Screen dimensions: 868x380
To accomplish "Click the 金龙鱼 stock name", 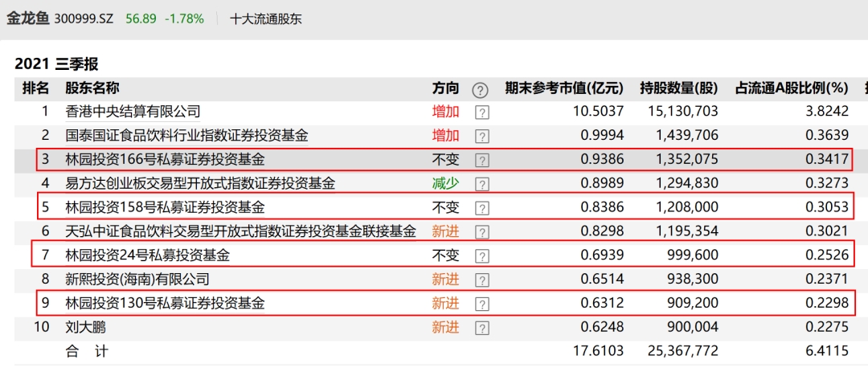I will point(27,18).
